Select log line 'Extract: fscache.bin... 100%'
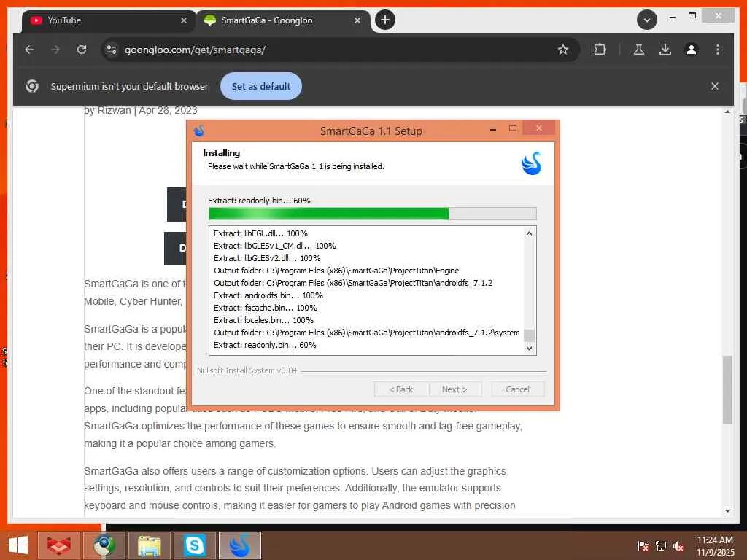The width and height of the screenshot is (747, 560). 266,308
